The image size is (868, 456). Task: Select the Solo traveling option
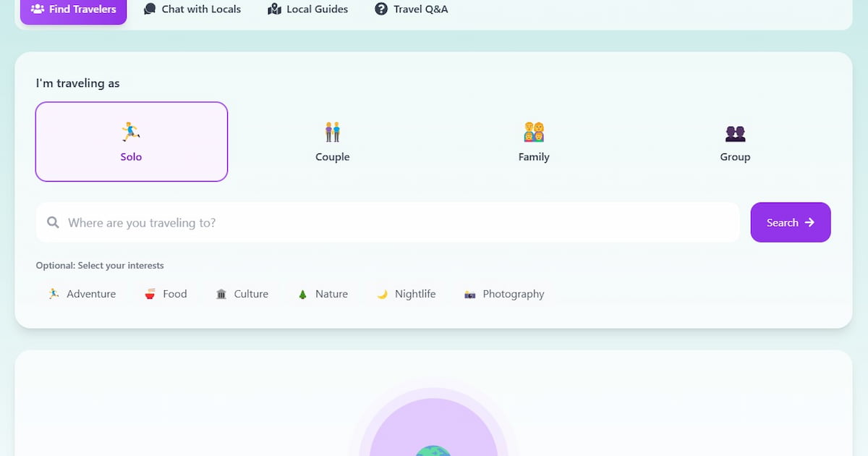pyautogui.click(x=131, y=141)
